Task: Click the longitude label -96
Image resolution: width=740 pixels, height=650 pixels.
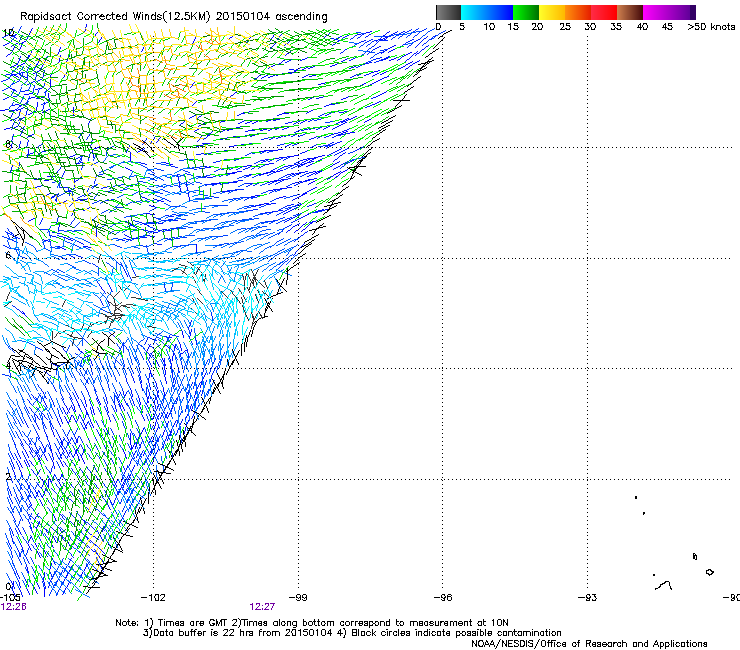Action: [443, 598]
